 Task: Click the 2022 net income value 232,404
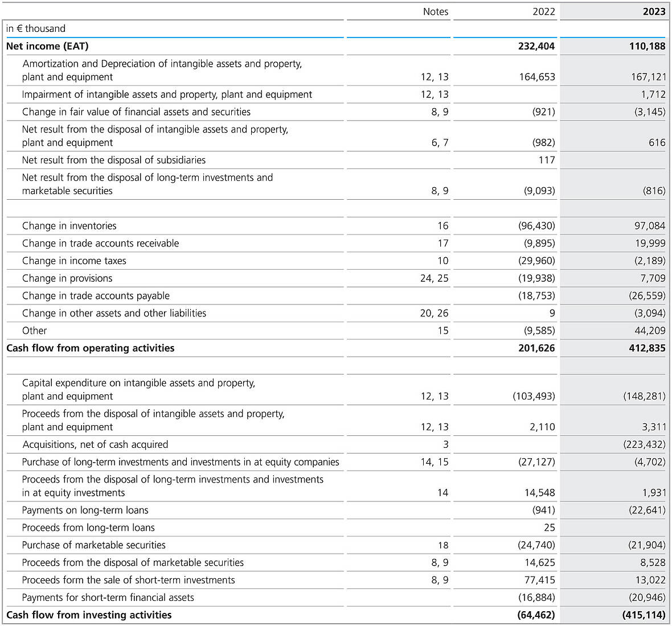coord(536,46)
